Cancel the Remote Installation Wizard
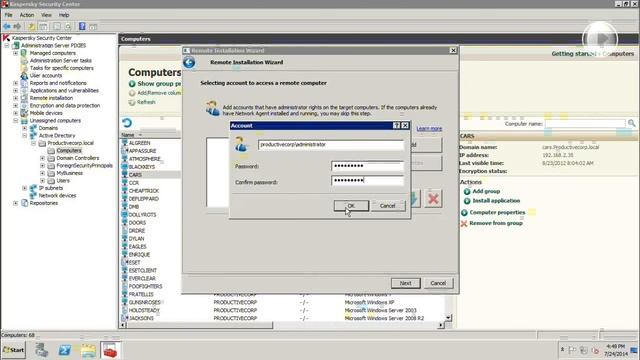The width and height of the screenshot is (640, 360). click(x=438, y=283)
